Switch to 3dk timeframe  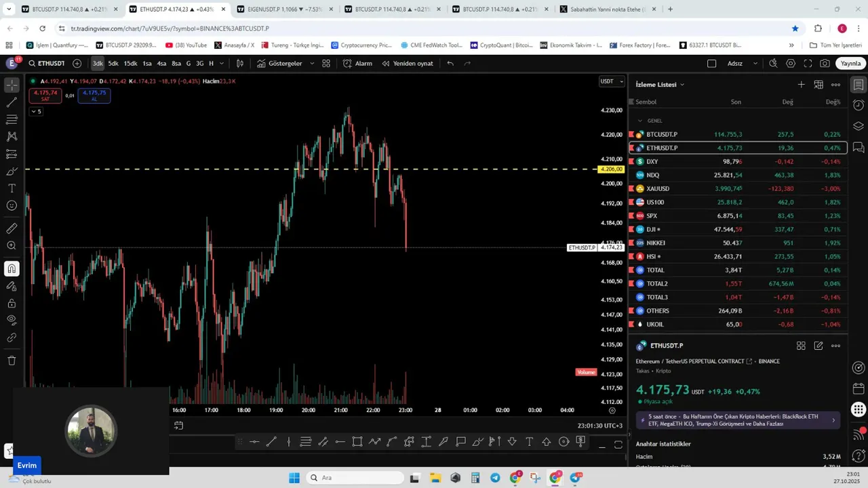[98, 63]
